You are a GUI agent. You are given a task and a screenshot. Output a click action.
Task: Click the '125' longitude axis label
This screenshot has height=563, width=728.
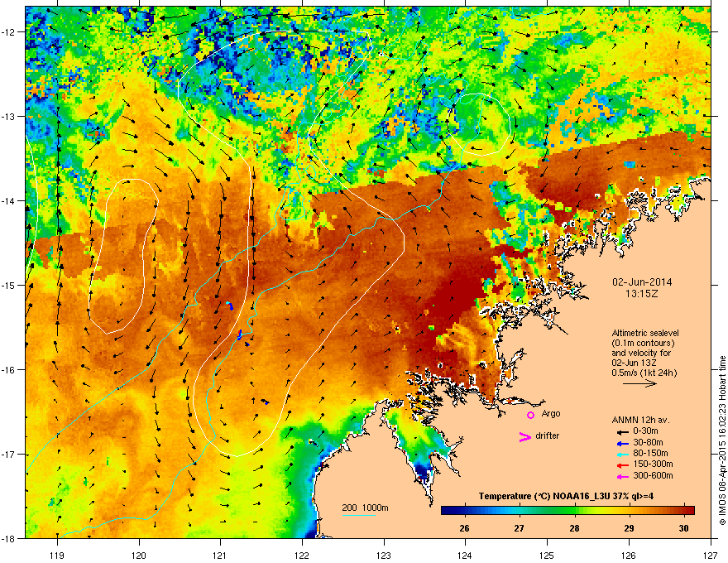tap(548, 555)
